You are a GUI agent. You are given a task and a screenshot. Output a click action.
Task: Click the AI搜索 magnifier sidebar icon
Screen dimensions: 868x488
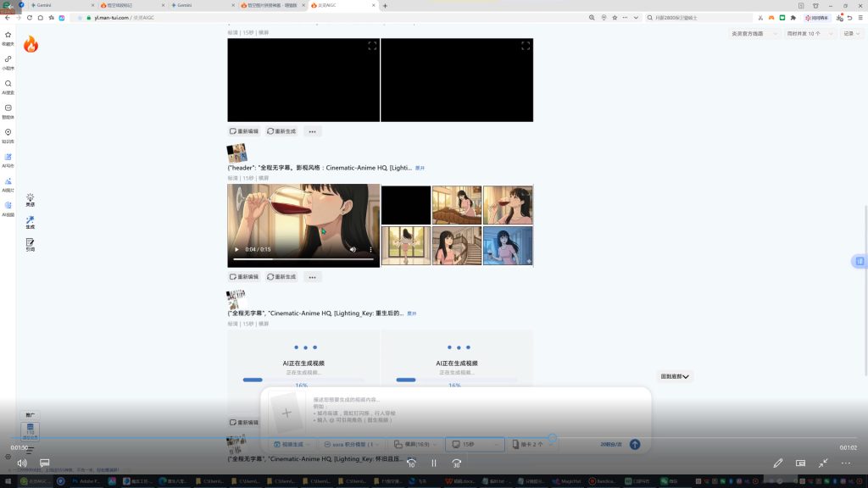tap(8, 85)
